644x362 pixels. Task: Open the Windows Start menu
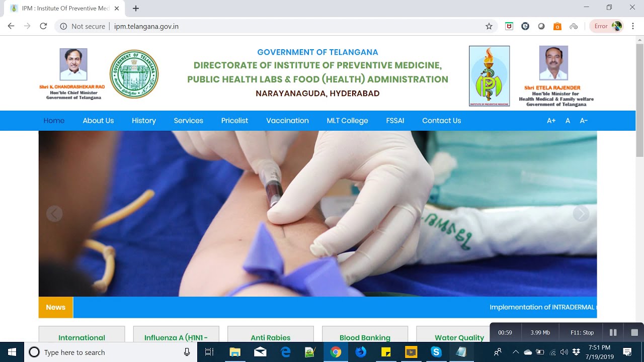coord(12,352)
